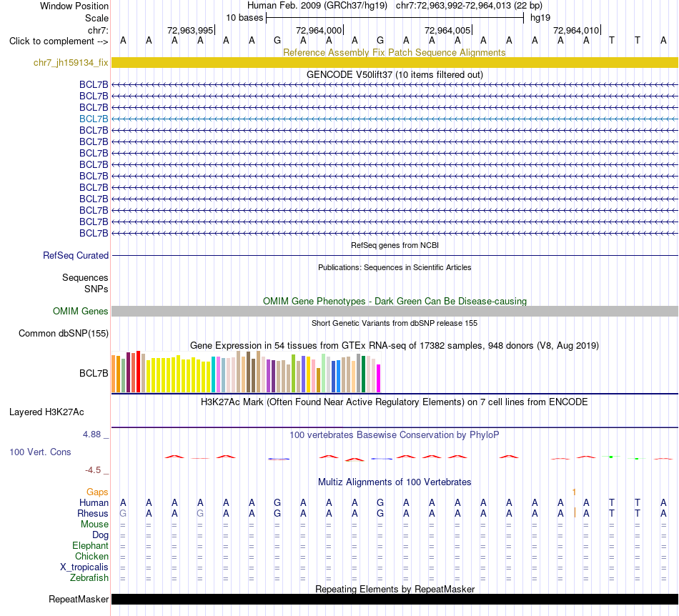Click the 100 Vert. Cons track label
Viewport: 679px width, 616px height.
pyautogui.click(x=40, y=452)
